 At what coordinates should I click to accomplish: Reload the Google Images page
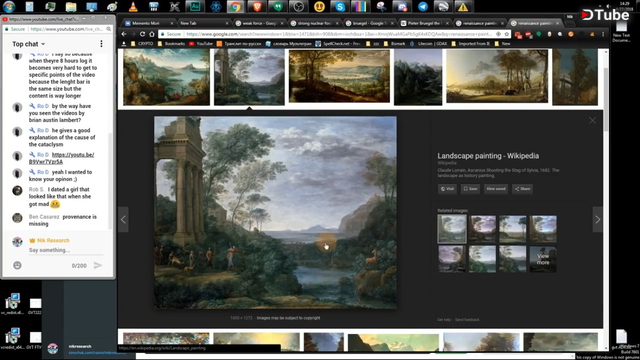[142, 34]
